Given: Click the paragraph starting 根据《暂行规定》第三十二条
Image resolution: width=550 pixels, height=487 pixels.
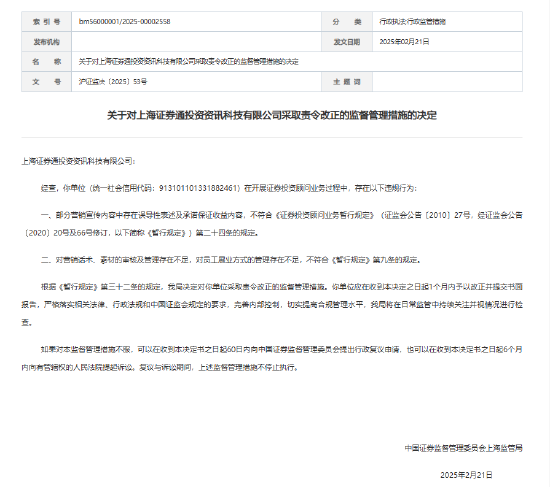Looking at the screenshot, I should click(x=272, y=305).
